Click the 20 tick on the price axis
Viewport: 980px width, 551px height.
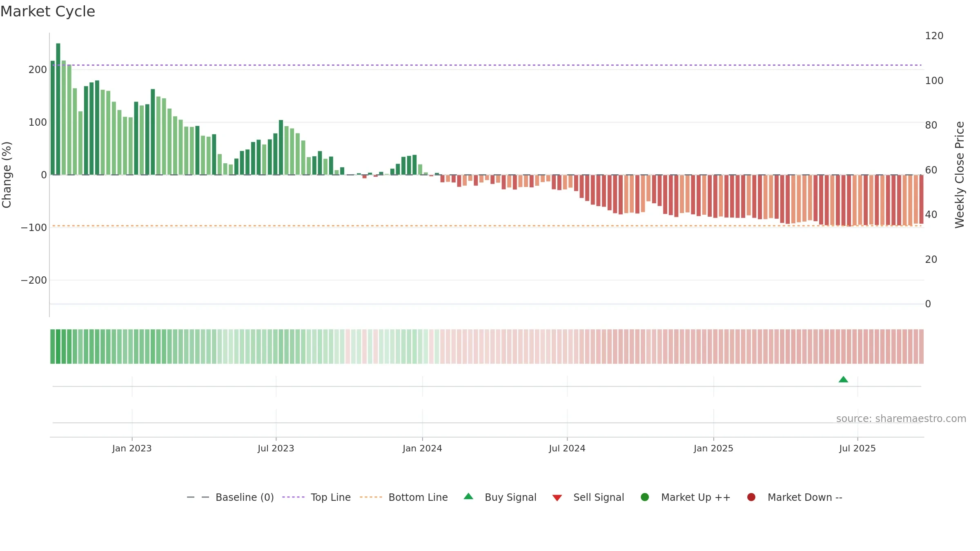pyautogui.click(x=931, y=259)
